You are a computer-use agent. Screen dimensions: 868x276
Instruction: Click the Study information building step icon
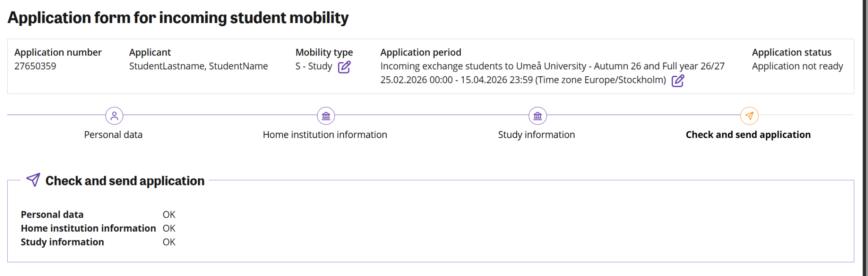coord(537,116)
